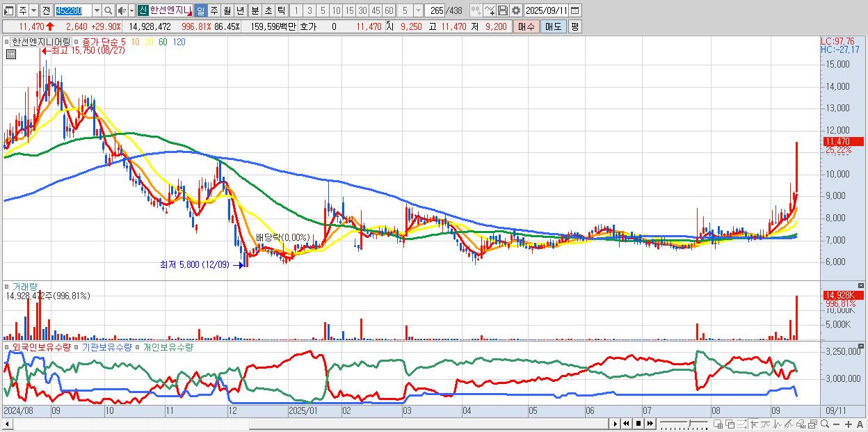Click the green 60 moving average legend
Screen dimensions: 868x432
pyautogui.click(x=163, y=42)
